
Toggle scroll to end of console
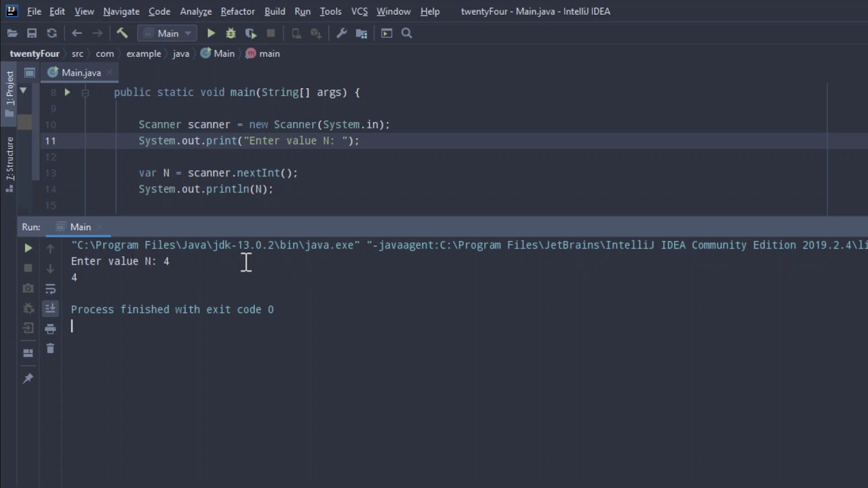tap(50, 308)
